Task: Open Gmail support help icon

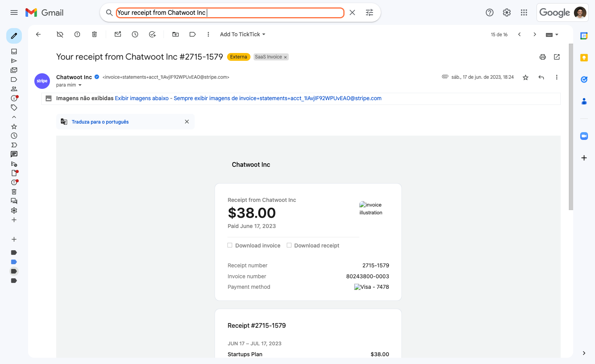Action: pyautogui.click(x=490, y=12)
